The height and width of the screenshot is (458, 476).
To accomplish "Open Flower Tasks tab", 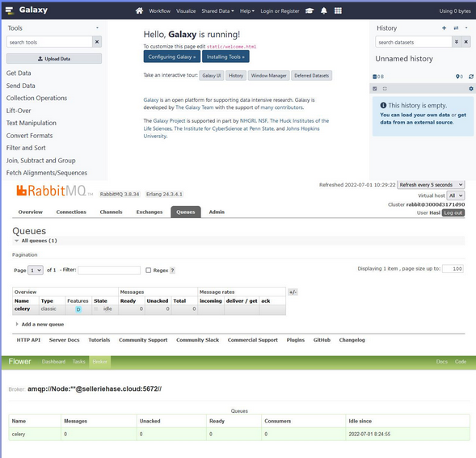I will (x=79, y=362).
